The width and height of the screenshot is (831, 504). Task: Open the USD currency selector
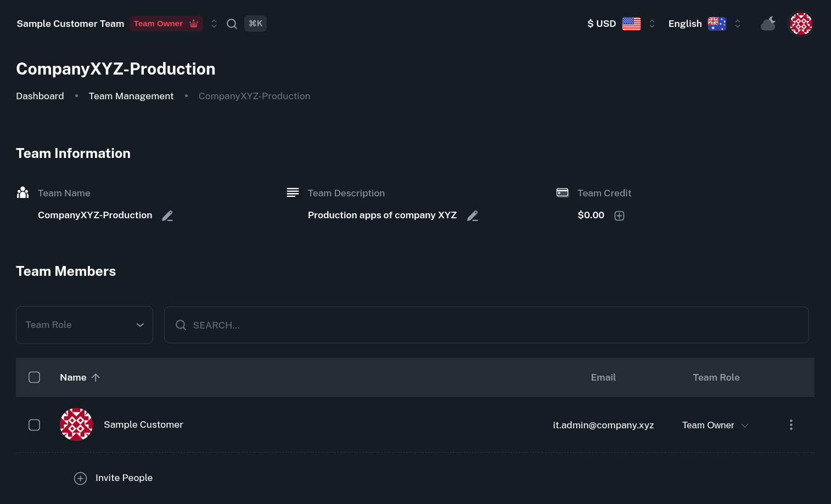(x=621, y=24)
